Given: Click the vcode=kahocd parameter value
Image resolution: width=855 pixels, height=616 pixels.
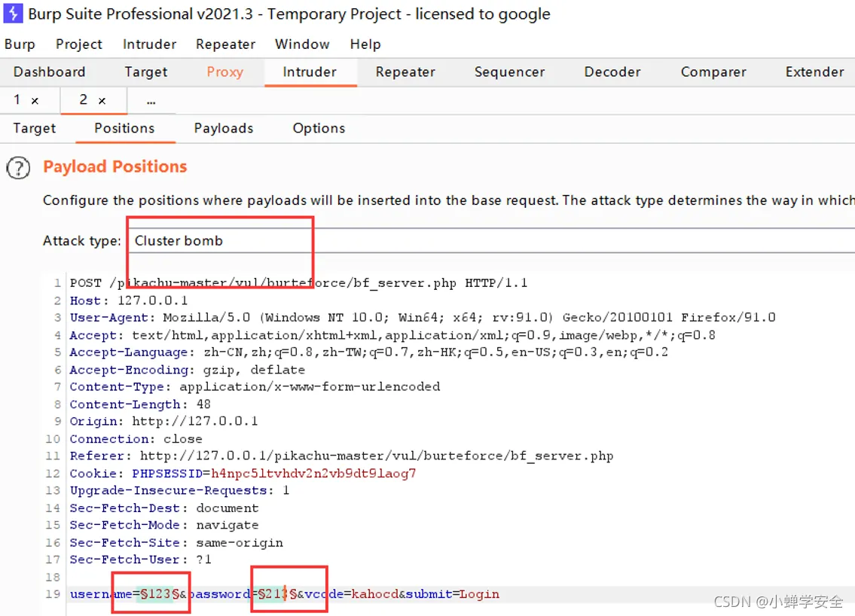Looking at the screenshot, I should click(x=374, y=593).
